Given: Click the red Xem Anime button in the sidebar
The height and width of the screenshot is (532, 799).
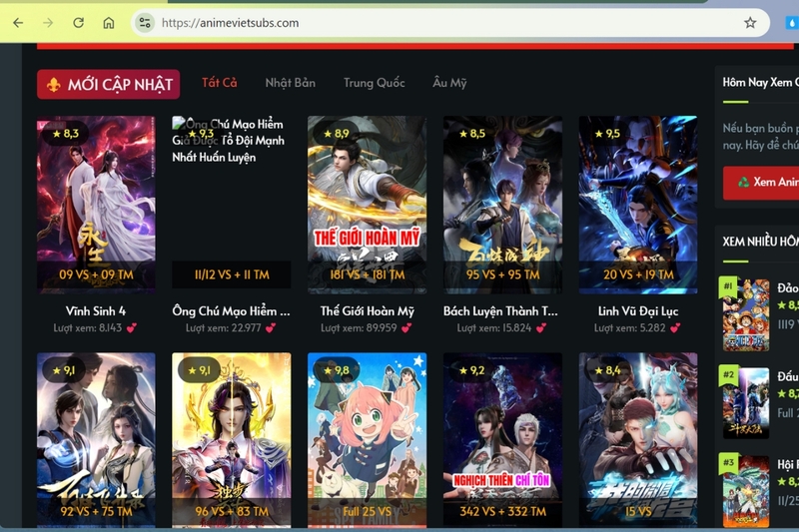Looking at the screenshot, I should [761, 183].
